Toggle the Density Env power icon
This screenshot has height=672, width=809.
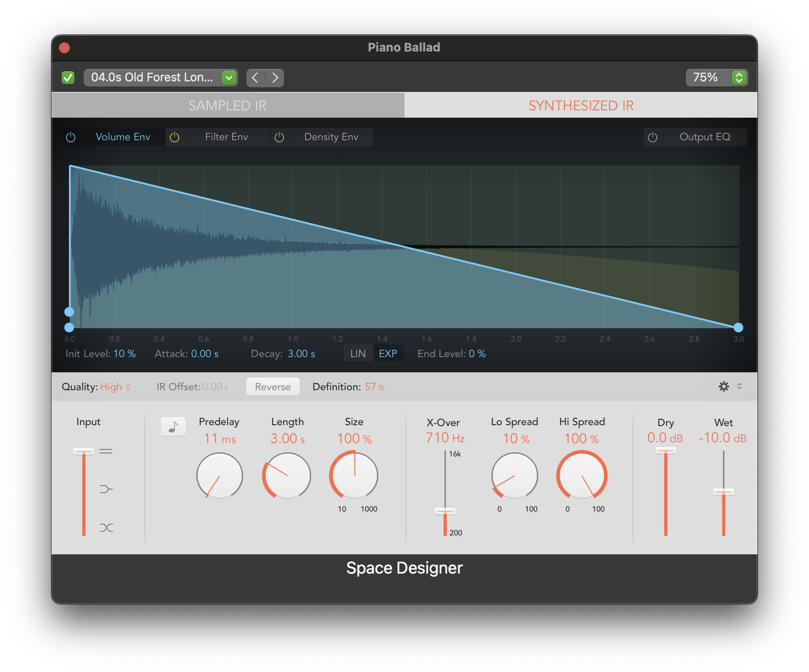[279, 137]
